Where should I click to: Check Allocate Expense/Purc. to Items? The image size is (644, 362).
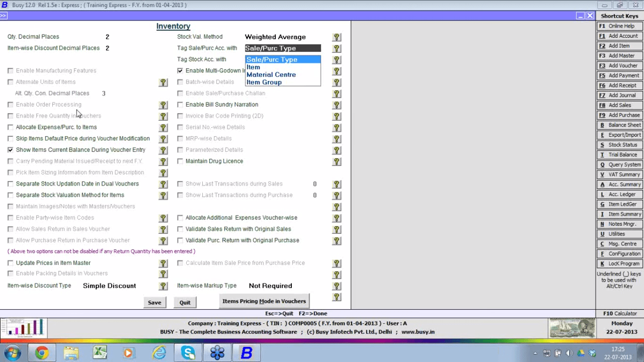click(x=10, y=127)
